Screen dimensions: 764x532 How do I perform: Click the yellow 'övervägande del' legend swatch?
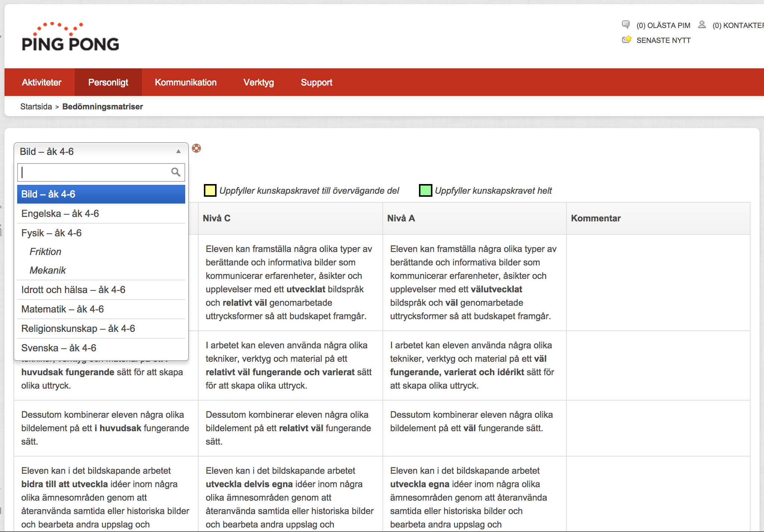click(210, 190)
